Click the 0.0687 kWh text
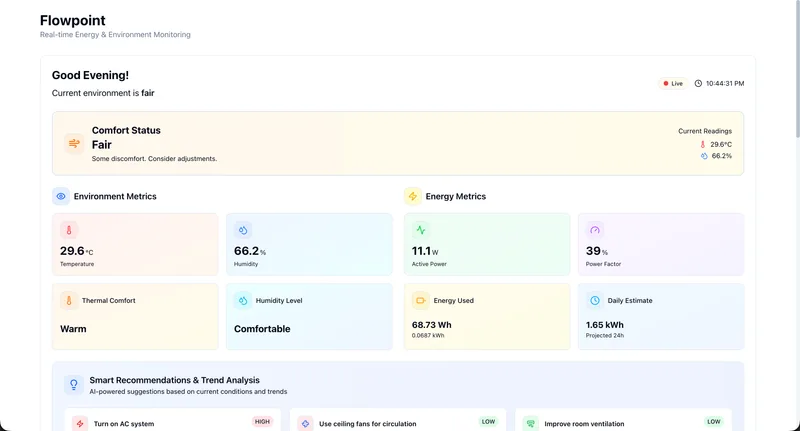800x431 pixels. [x=428, y=336]
